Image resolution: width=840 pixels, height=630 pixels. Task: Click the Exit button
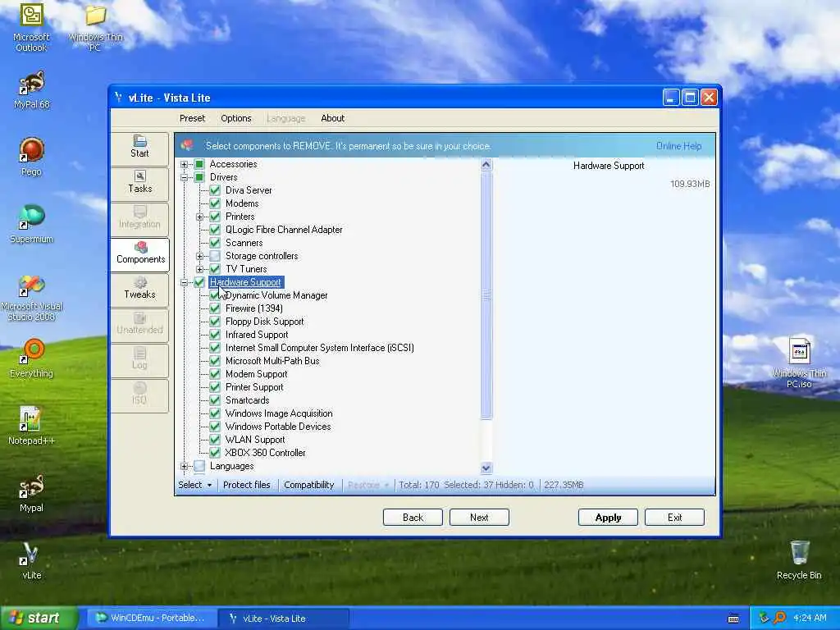click(x=674, y=518)
